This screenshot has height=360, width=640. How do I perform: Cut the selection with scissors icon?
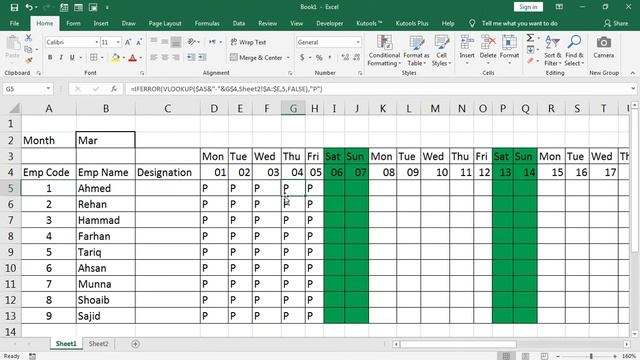click(x=28, y=38)
